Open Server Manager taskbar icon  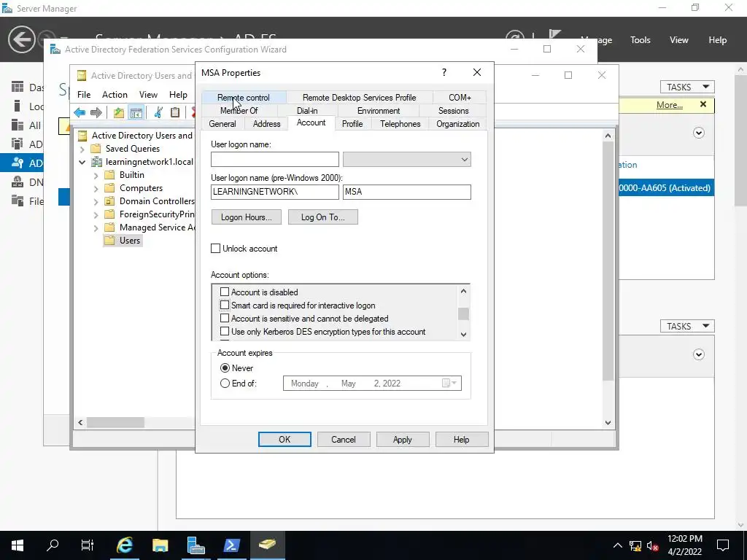[196, 545]
